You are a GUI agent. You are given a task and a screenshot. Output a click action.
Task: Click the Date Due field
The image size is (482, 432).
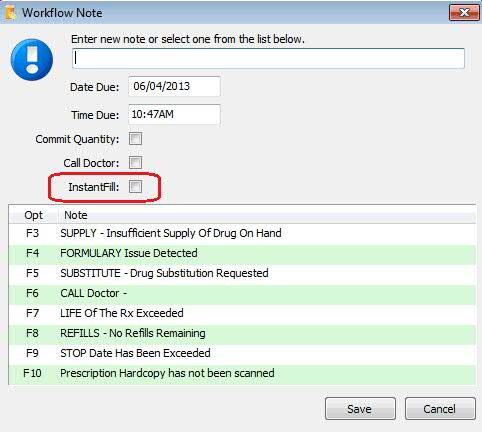point(174,86)
